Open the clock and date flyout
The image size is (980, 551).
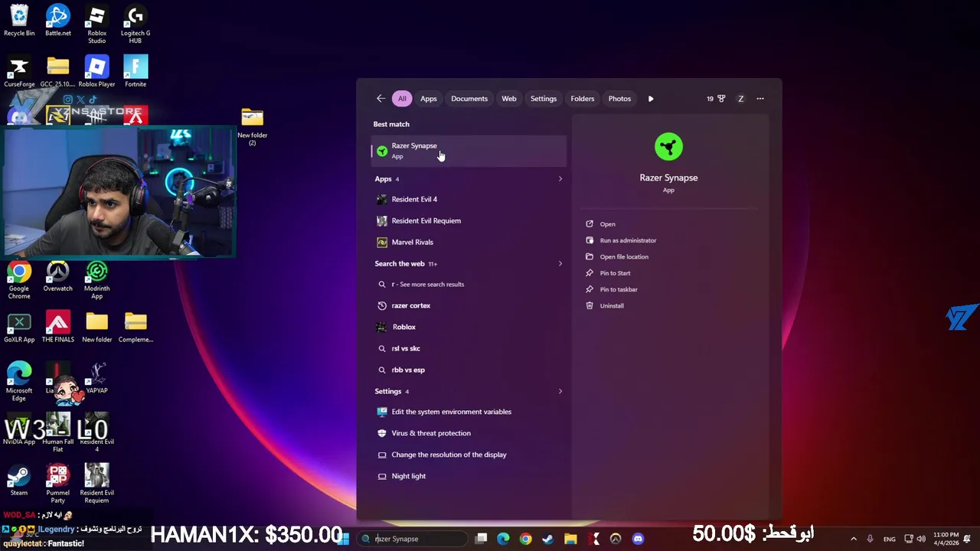(946, 539)
